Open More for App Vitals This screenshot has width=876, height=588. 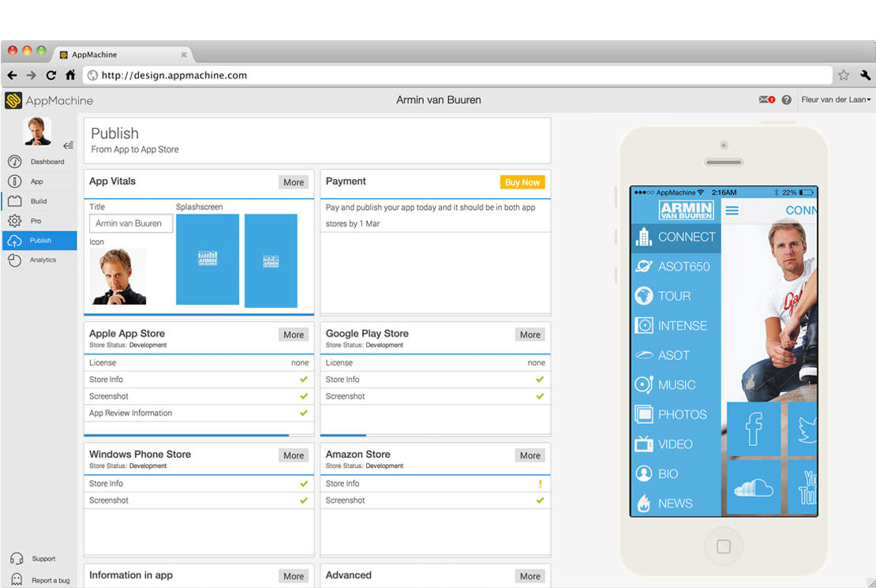[x=294, y=182]
